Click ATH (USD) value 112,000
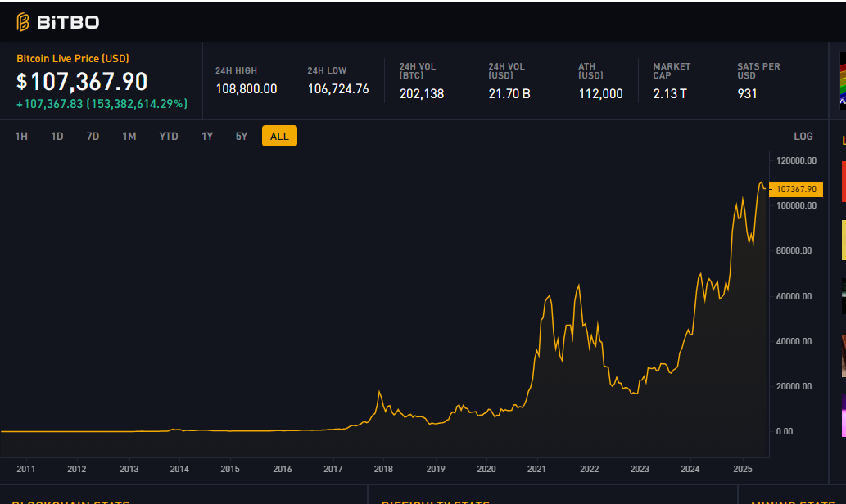 click(600, 94)
